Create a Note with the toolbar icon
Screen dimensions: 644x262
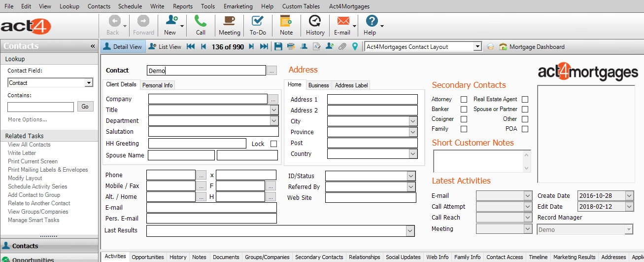click(286, 21)
